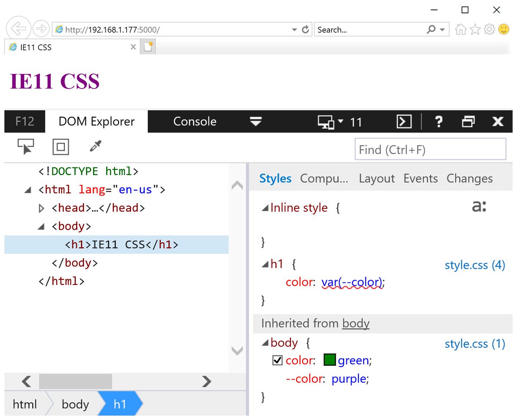Refresh the page with reload icon
517x420 pixels.
[305, 30]
